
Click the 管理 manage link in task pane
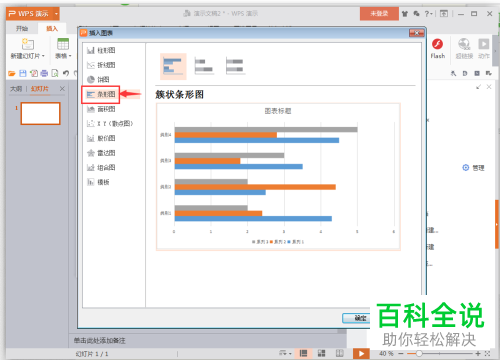click(x=473, y=168)
